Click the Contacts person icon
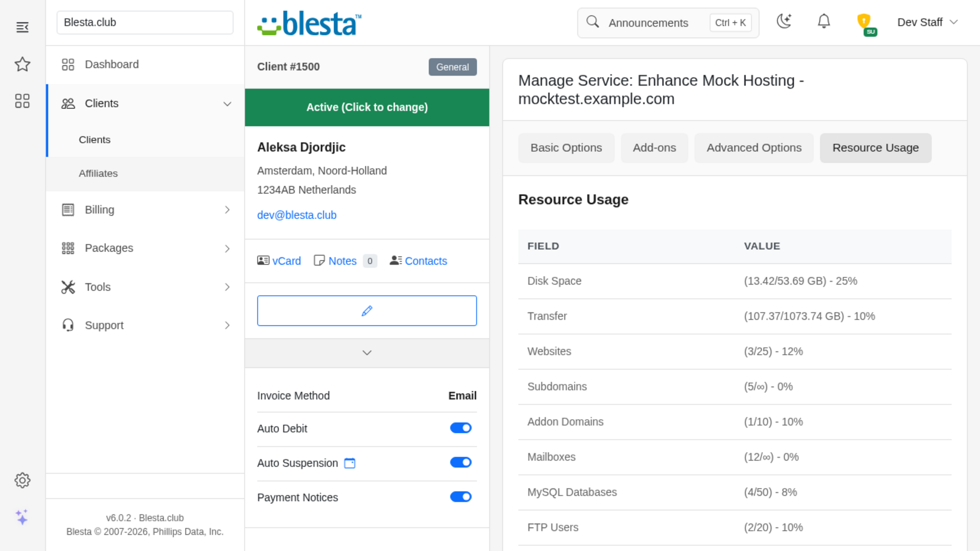The height and width of the screenshot is (551, 980). point(396,260)
